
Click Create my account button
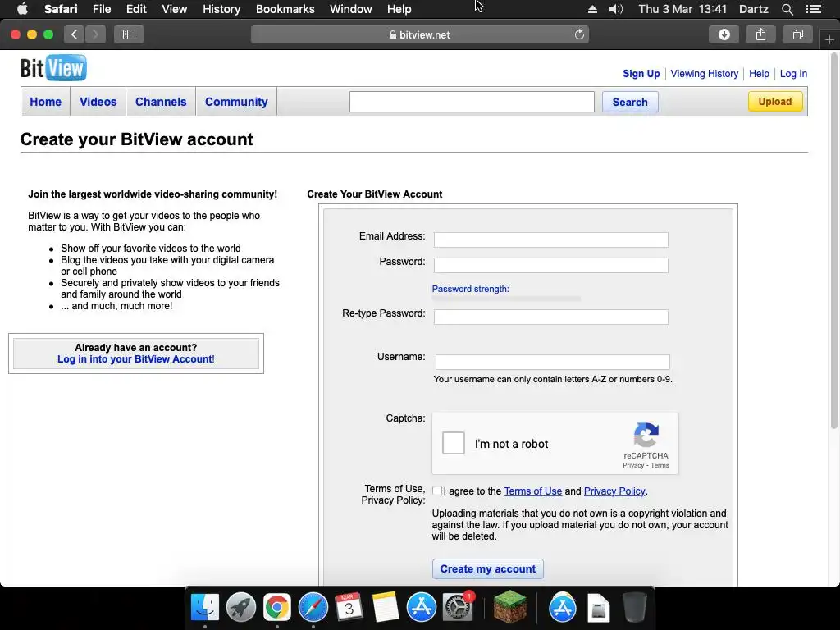(x=487, y=569)
